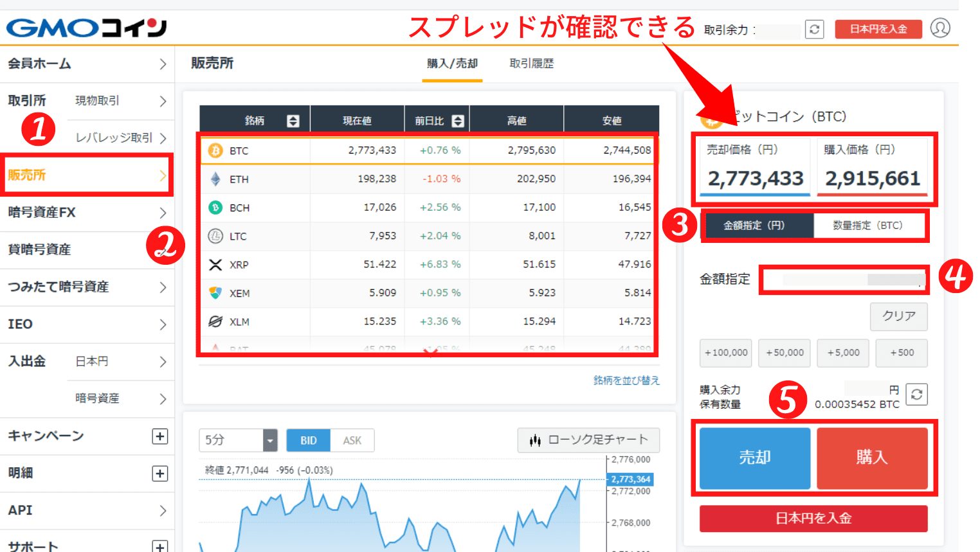Click ETH current price 198,238
The image size is (980, 552).
coord(377,179)
